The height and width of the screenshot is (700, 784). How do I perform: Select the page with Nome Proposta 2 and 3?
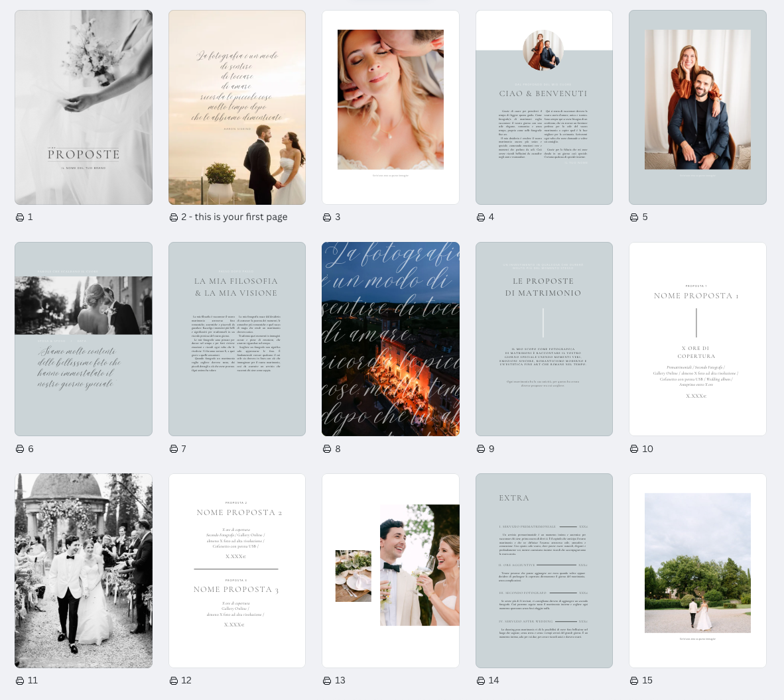[237, 570]
